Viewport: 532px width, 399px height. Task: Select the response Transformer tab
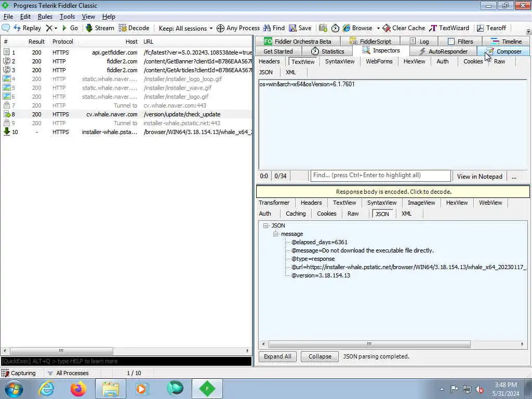tap(274, 203)
